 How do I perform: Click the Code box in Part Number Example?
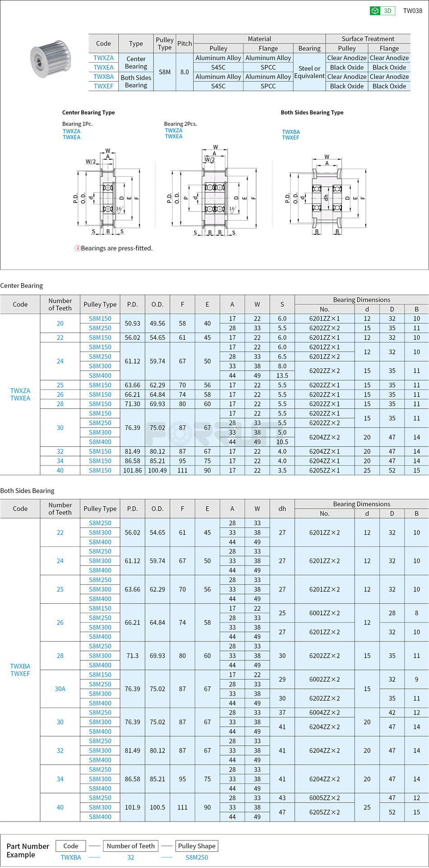click(x=71, y=846)
